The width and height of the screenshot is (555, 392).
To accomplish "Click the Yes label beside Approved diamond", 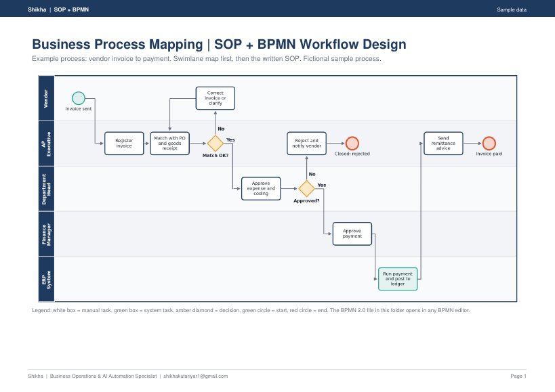I will point(322,186).
